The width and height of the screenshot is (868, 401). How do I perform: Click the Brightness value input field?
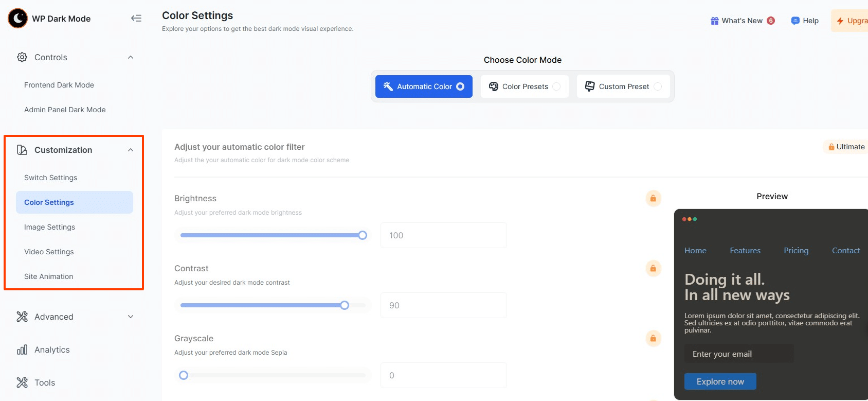pos(443,235)
